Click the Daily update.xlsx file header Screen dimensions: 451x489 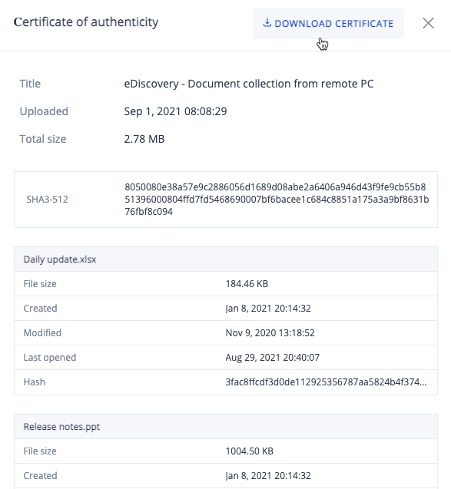tap(226, 259)
